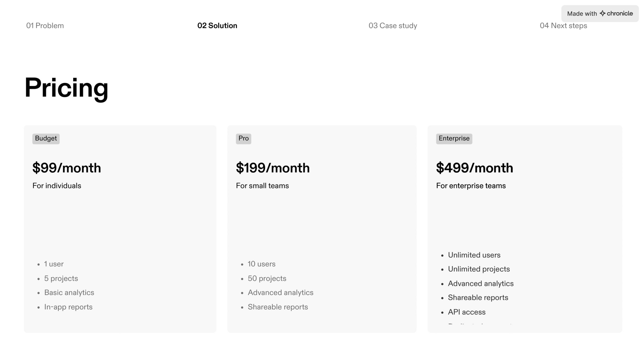Screen dimensions: 644x362
Task: Open Chronicle via the Made with badge
Action: click(x=600, y=13)
